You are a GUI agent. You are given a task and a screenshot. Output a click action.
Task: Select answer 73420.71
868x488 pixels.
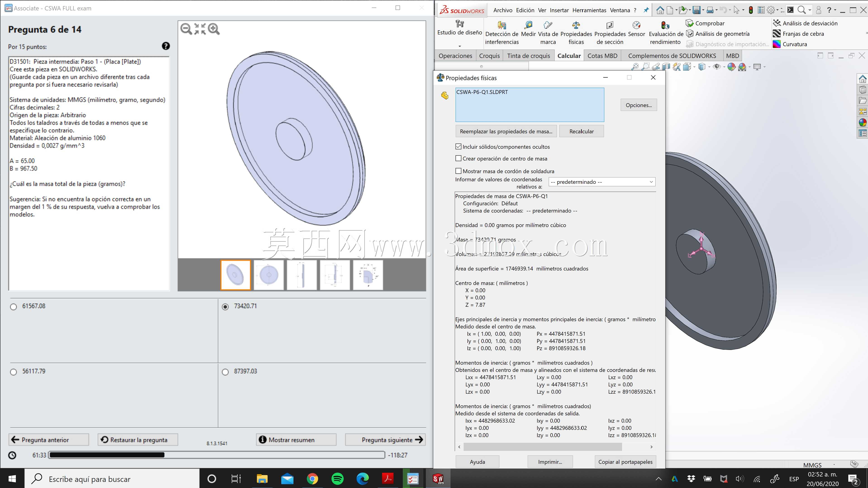(225, 307)
